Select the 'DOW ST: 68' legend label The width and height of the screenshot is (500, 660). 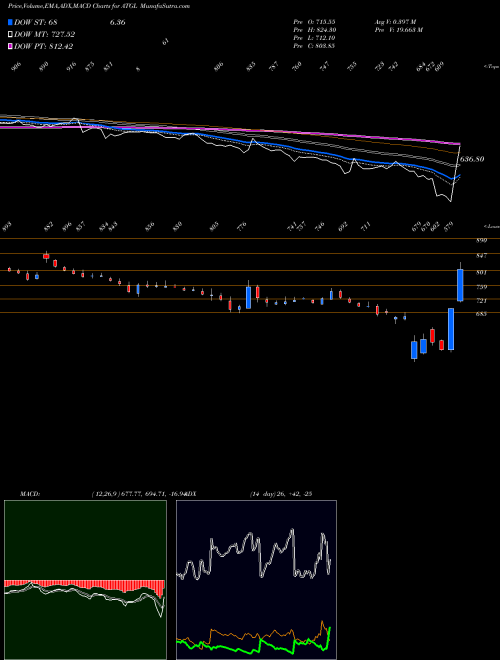click(x=36, y=22)
